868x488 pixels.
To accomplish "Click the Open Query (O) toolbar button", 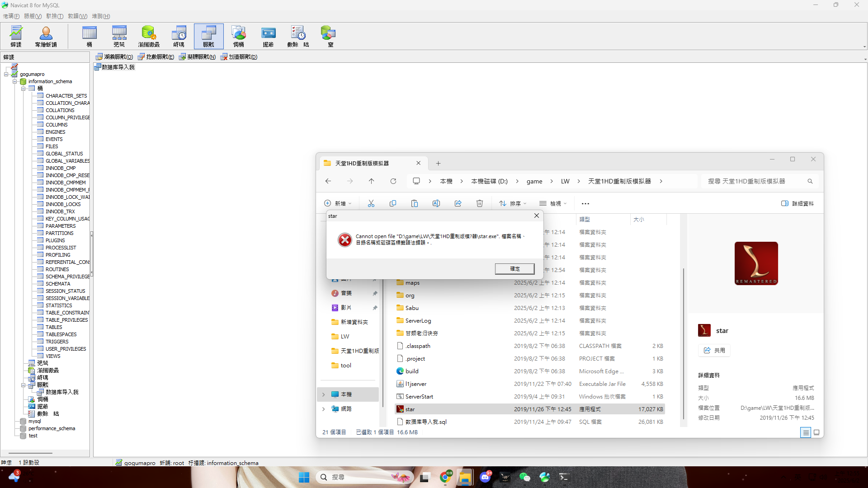I will [x=114, y=57].
